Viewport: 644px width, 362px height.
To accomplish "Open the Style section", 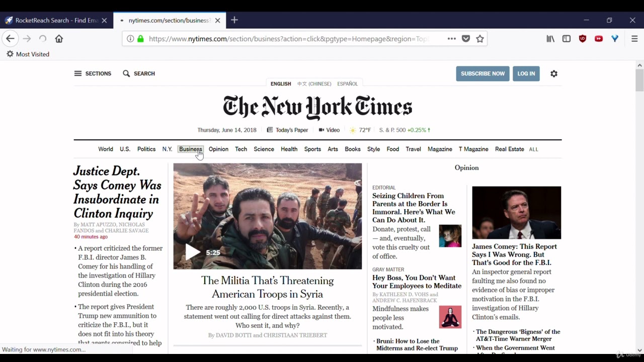I will click(x=373, y=149).
